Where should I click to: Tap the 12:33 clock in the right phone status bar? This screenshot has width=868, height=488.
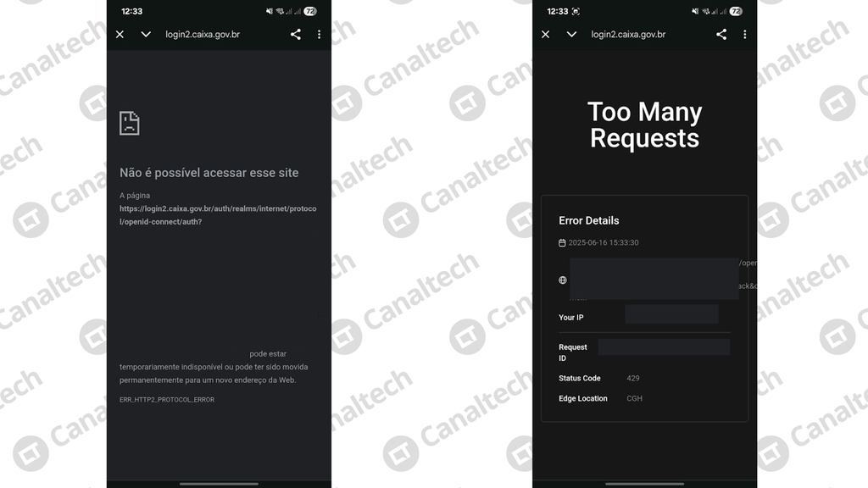(558, 11)
